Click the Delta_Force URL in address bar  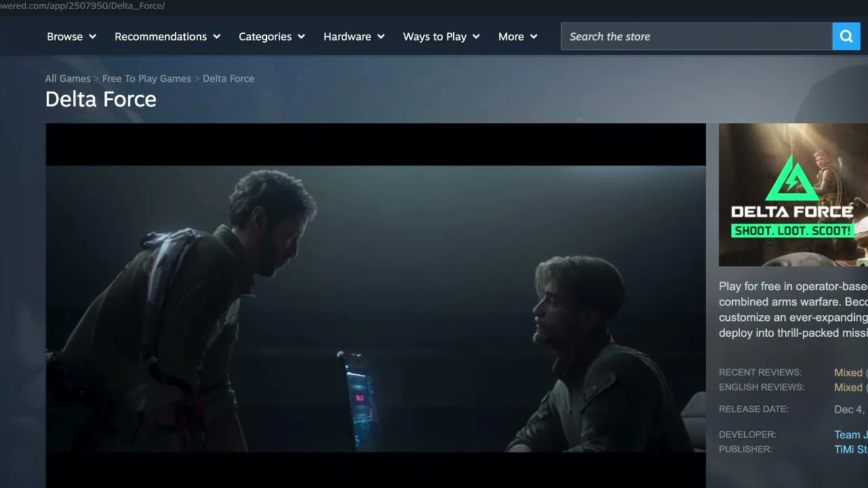(x=83, y=6)
